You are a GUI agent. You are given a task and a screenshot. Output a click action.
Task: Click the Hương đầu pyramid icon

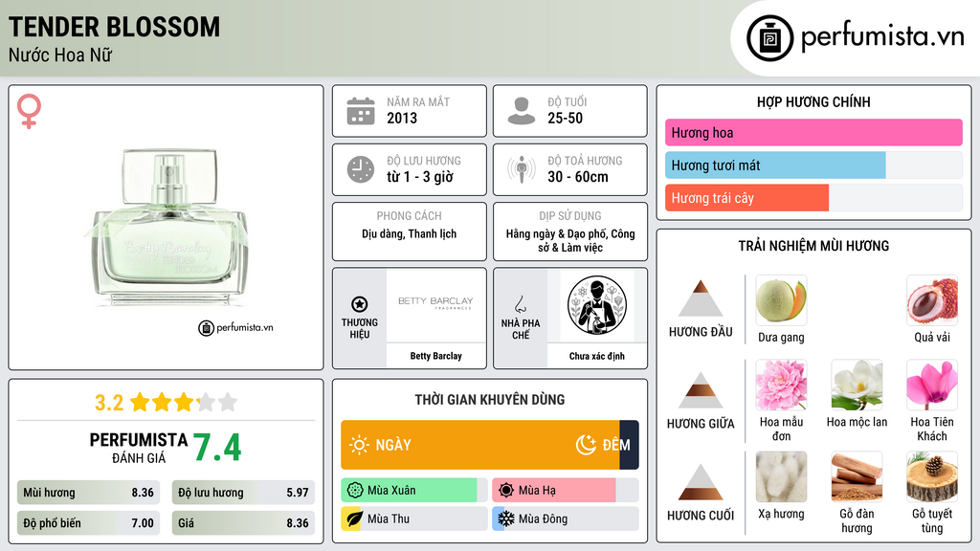[x=701, y=298]
